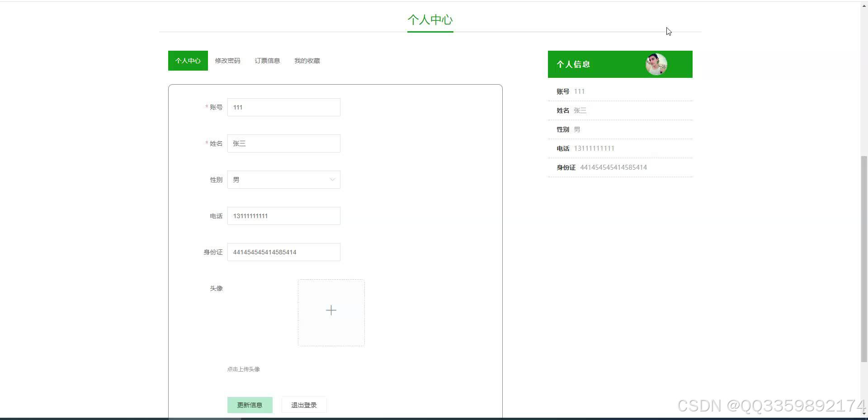Screen dimensions: 868x420
Task: Focus the 身份证 input field
Action: 284,252
